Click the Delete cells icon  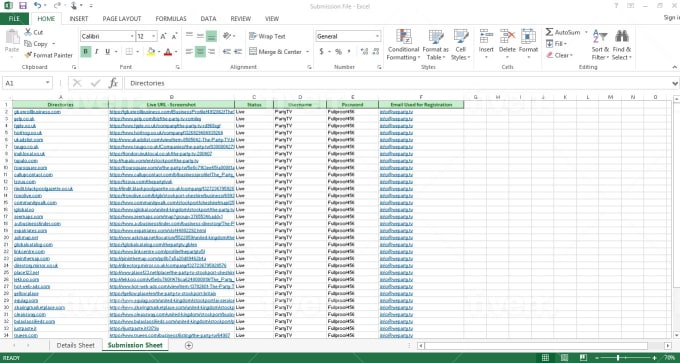coord(507,36)
